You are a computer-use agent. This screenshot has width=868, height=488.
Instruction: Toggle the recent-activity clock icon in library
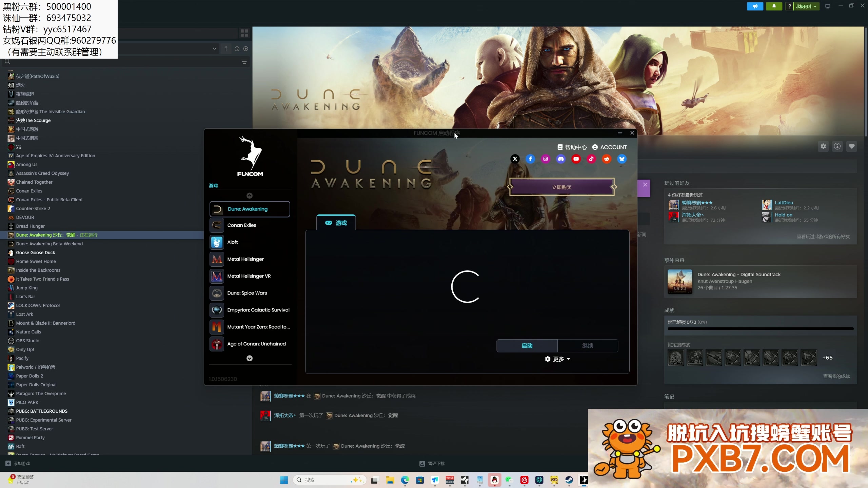click(x=237, y=49)
